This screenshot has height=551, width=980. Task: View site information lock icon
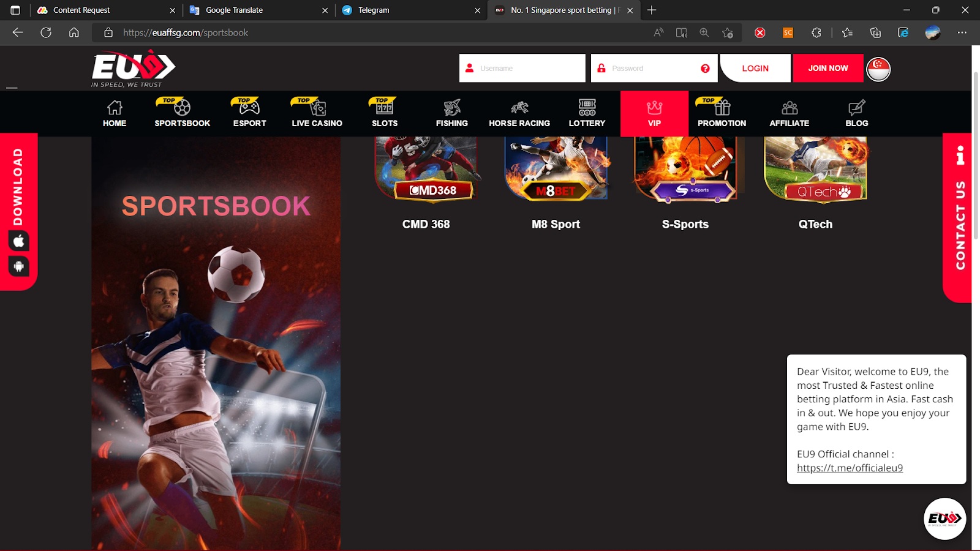pyautogui.click(x=108, y=32)
